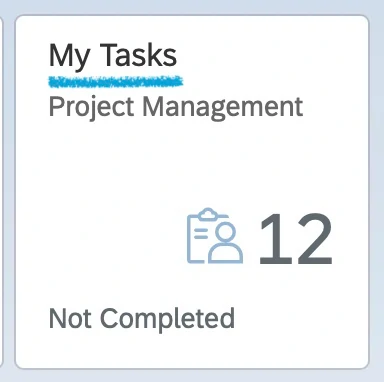The width and height of the screenshot is (384, 382).
Task: Select the task count number 12
Action: [x=296, y=239]
